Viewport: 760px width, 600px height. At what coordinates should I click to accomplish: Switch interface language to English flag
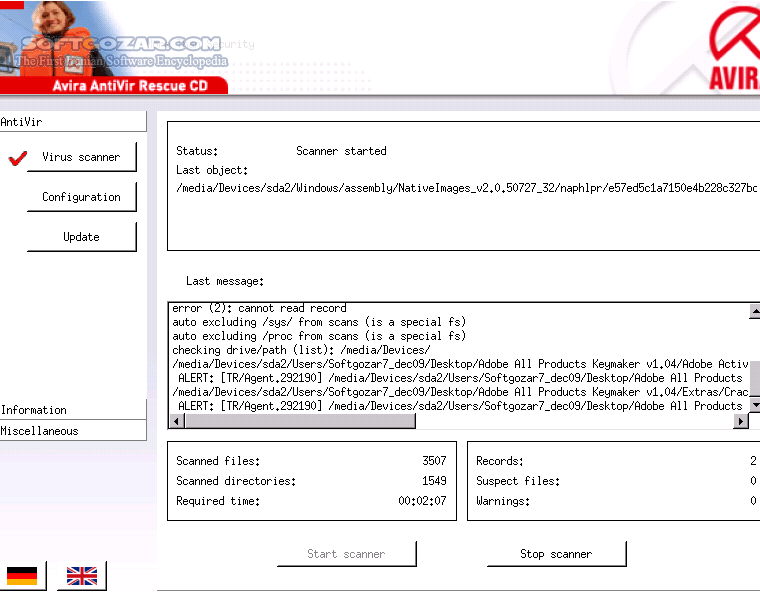click(81, 576)
